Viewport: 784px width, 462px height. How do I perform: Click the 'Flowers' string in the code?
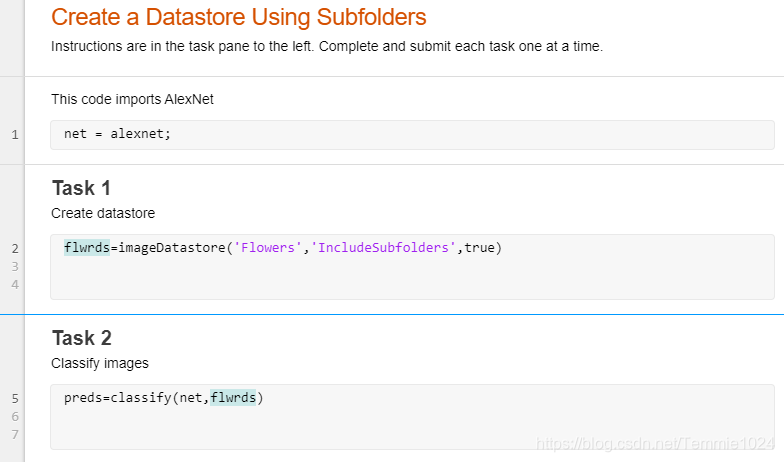(x=268, y=248)
